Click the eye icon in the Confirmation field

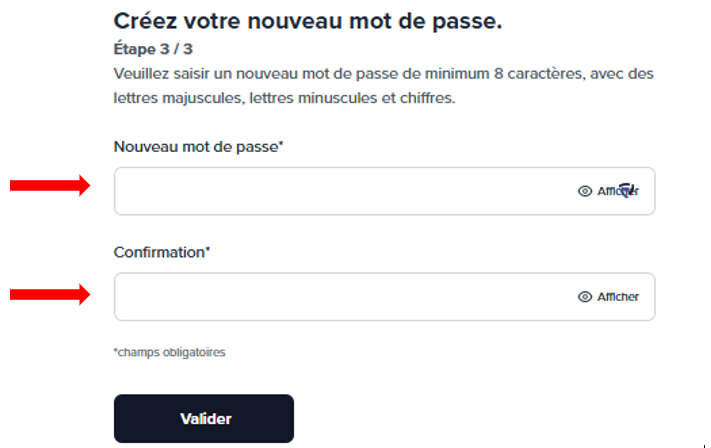tap(584, 297)
